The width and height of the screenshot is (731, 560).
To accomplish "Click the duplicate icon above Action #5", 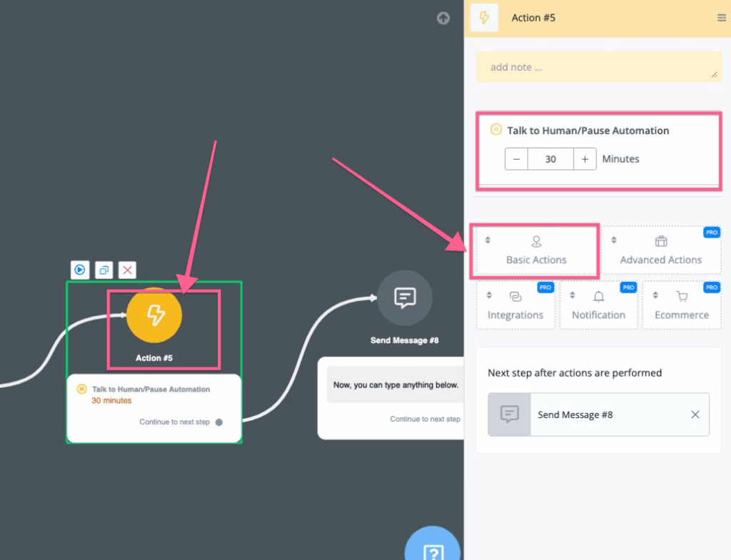I will coord(104,270).
